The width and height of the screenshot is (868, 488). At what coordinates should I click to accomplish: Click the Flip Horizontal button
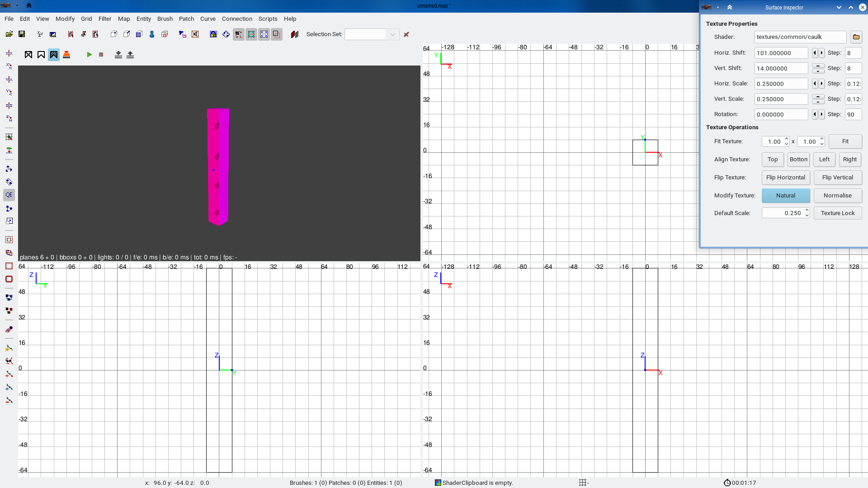coord(785,178)
